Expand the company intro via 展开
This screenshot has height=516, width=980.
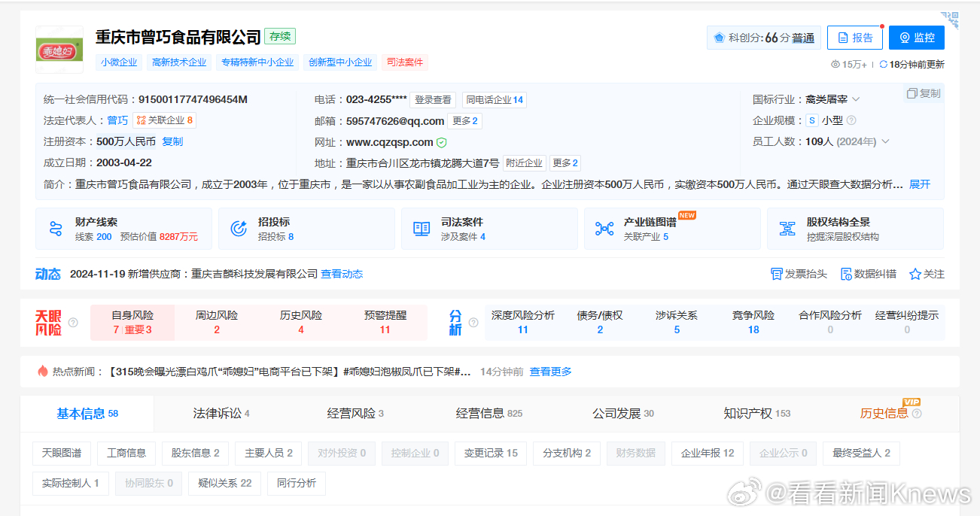[x=919, y=184]
